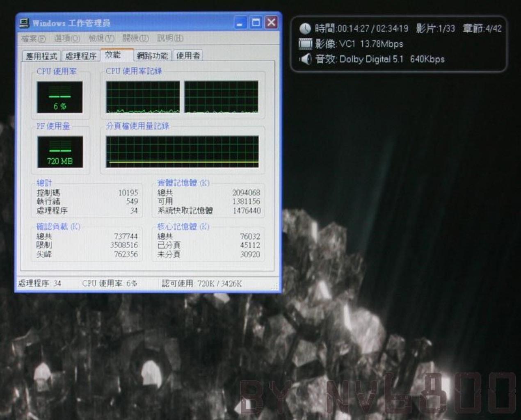
Task: Minimize the Windows 工作管理員 window
Action: [x=240, y=23]
